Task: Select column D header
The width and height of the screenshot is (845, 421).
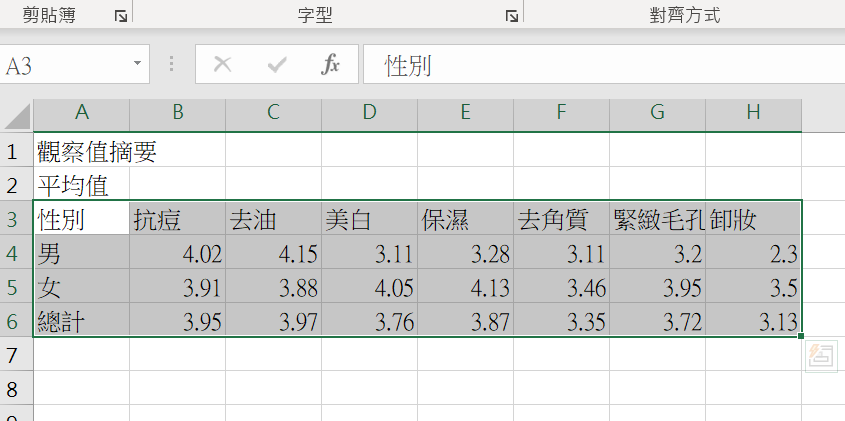Action: (x=369, y=114)
